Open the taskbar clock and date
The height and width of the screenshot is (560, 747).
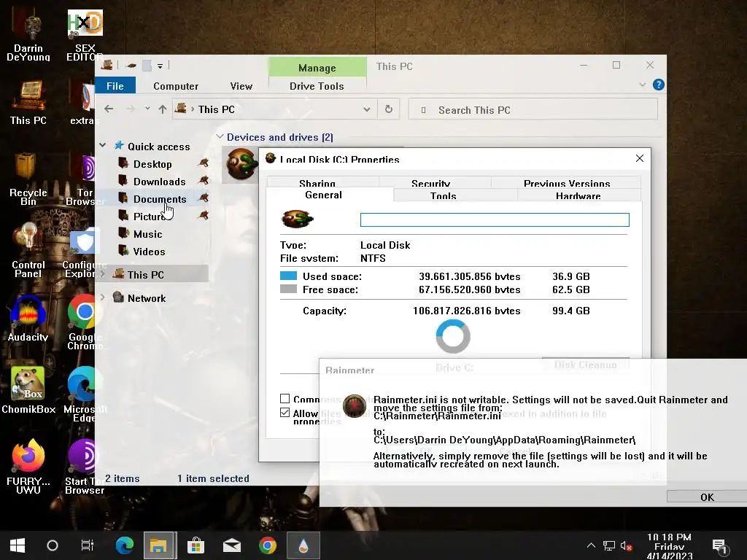click(670, 546)
